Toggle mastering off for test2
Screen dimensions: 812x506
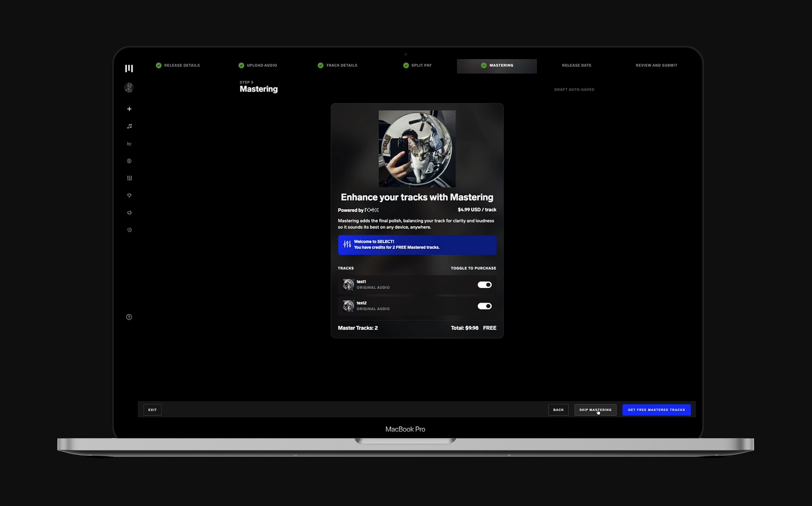point(484,306)
